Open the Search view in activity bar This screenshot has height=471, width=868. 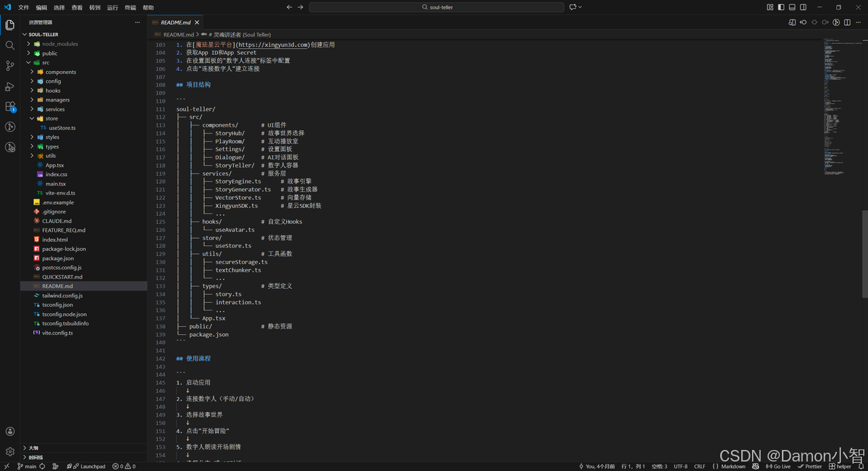10,45
